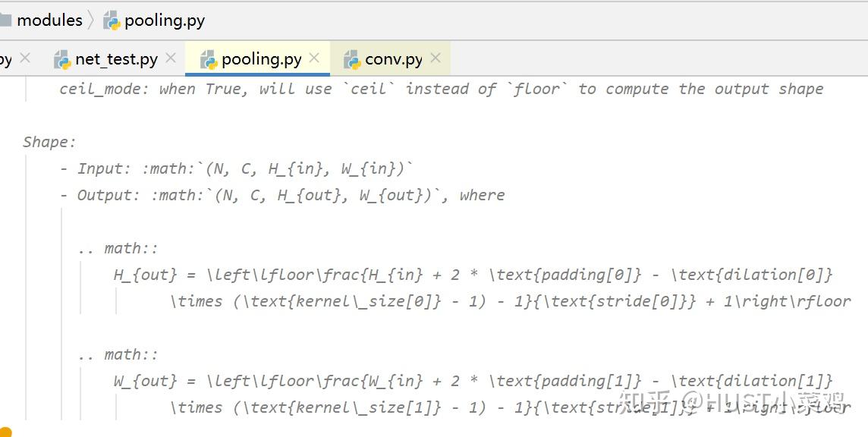Screen dimensions: 868x437
Task: Click the Python file icon on net_test.py tab
Action: click(62, 59)
